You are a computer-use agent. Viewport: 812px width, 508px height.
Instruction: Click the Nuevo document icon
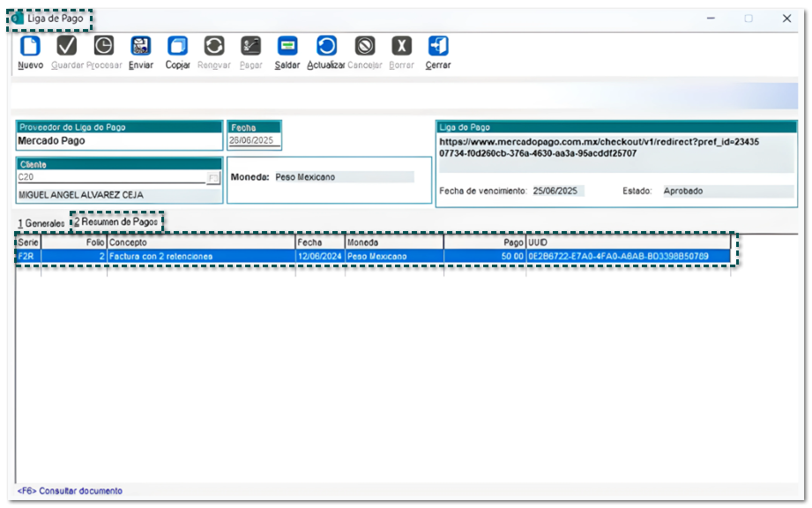(30, 47)
